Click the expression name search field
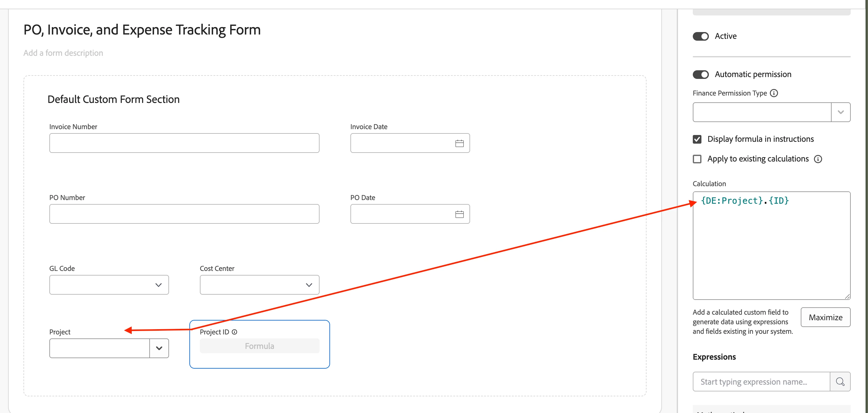 761,381
